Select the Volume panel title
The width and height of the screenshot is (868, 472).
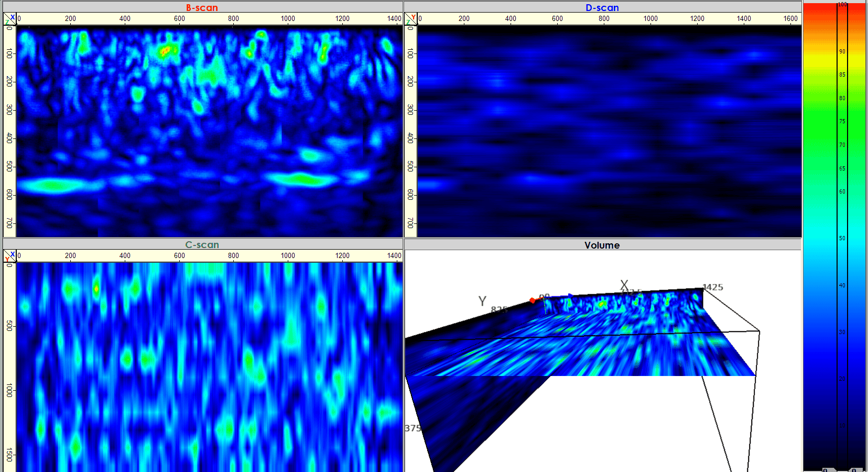point(602,245)
